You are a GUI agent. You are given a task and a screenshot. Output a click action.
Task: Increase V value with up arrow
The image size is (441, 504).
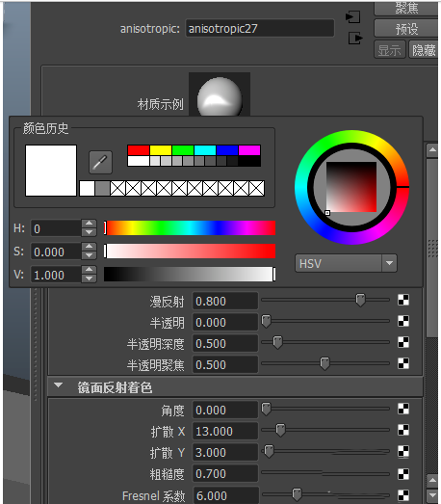89,270
